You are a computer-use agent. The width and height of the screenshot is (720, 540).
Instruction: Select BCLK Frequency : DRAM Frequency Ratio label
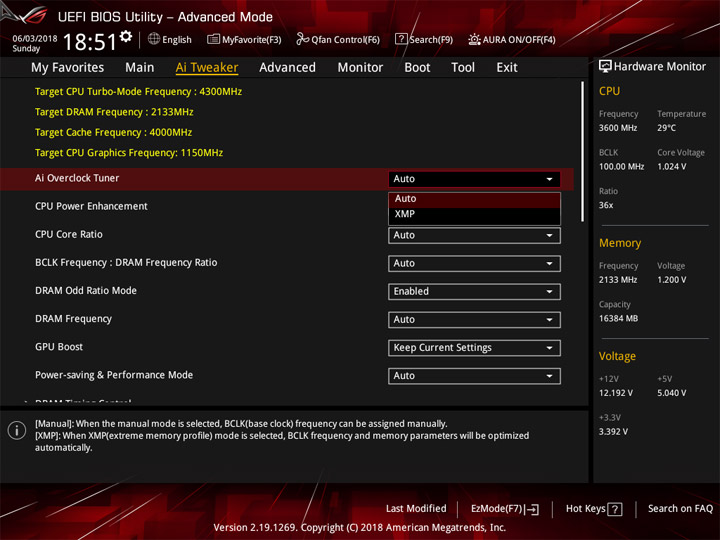[x=126, y=263]
